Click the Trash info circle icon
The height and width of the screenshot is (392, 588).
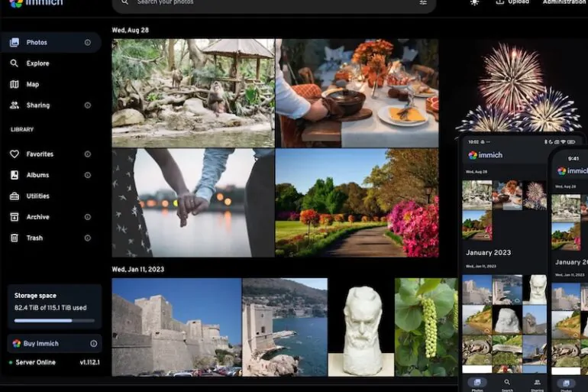[x=87, y=238]
